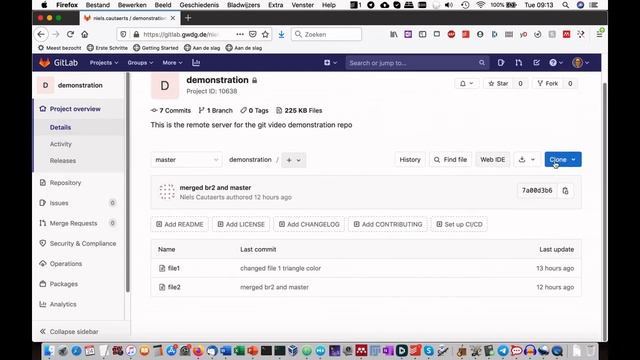640x360 pixels.
Task: Open the Groups dropdown in GitLab navbar
Action: pyautogui.click(x=140, y=63)
